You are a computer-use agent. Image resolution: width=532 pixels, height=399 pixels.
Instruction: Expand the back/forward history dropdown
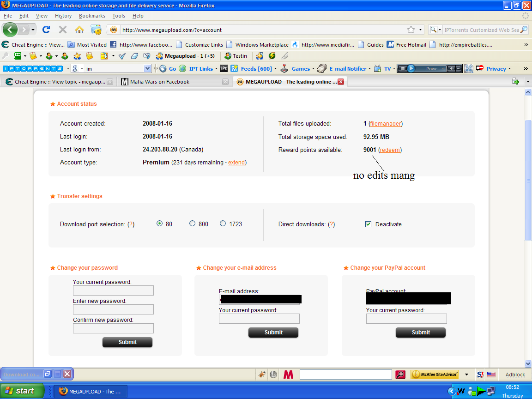(x=33, y=30)
